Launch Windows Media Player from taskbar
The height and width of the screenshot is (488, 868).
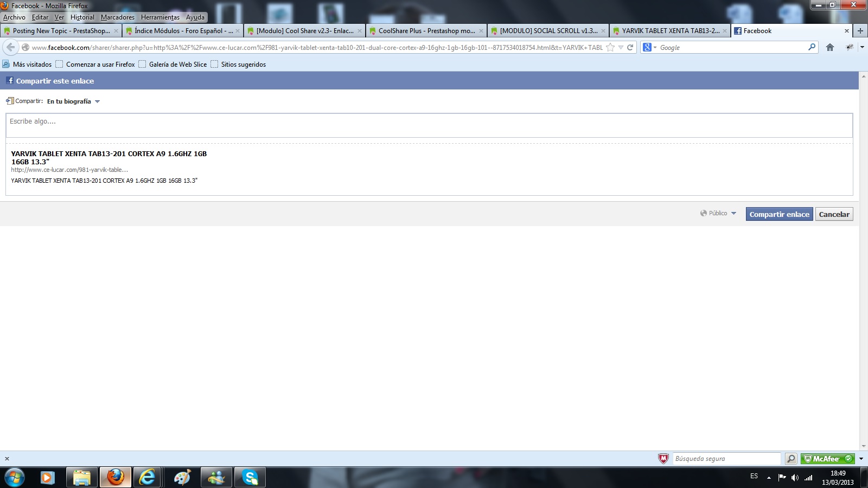pyautogui.click(x=47, y=478)
